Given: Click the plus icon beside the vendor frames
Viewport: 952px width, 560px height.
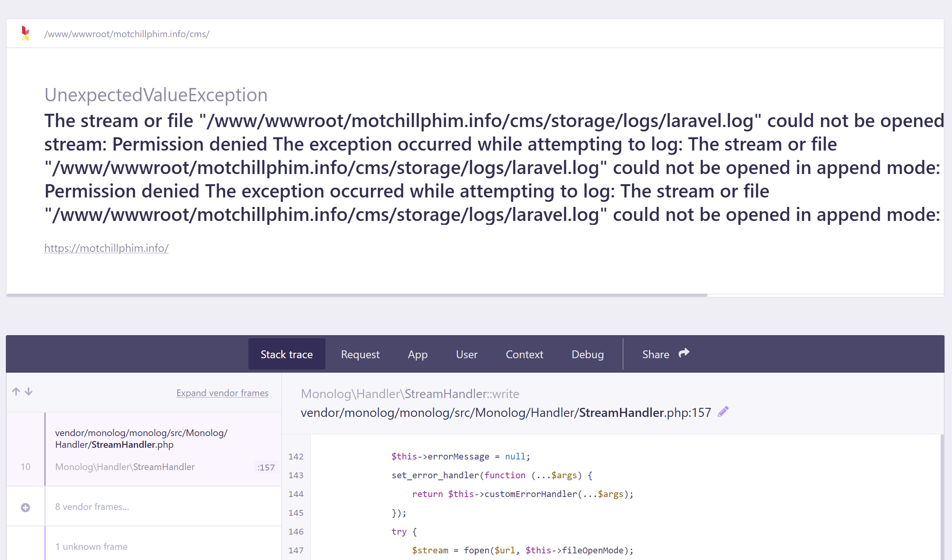Looking at the screenshot, I should point(25,507).
